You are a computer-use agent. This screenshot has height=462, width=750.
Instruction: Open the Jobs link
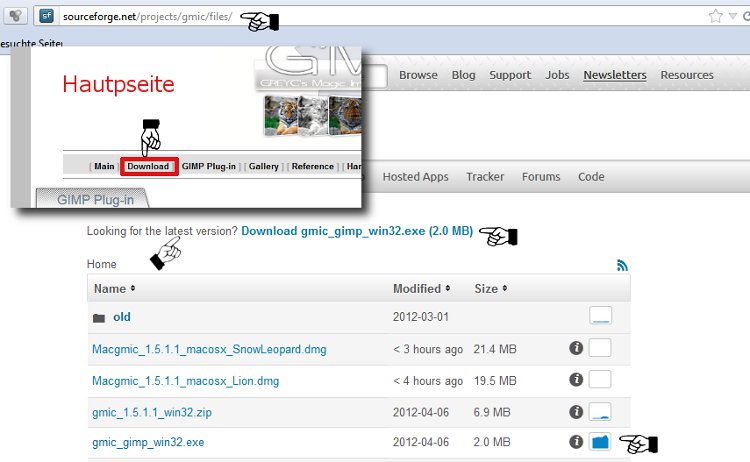click(x=557, y=75)
